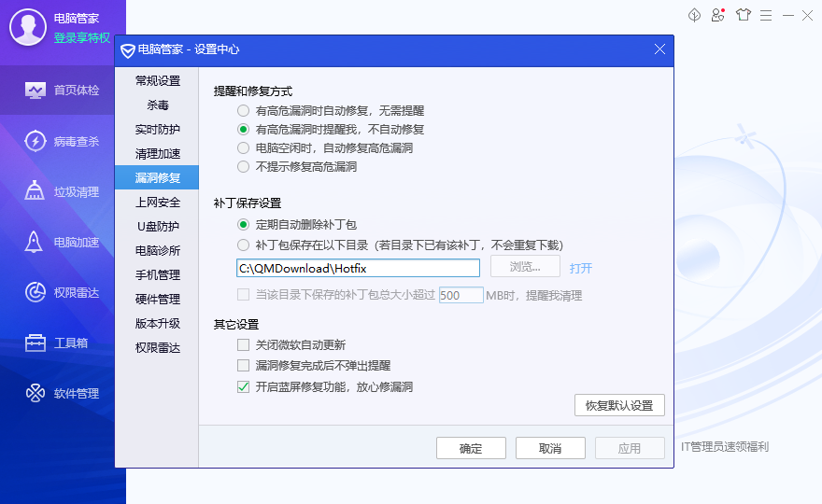Click the user feedback icon with red dot
Viewport: 822px width, 504px height.
pos(718,15)
